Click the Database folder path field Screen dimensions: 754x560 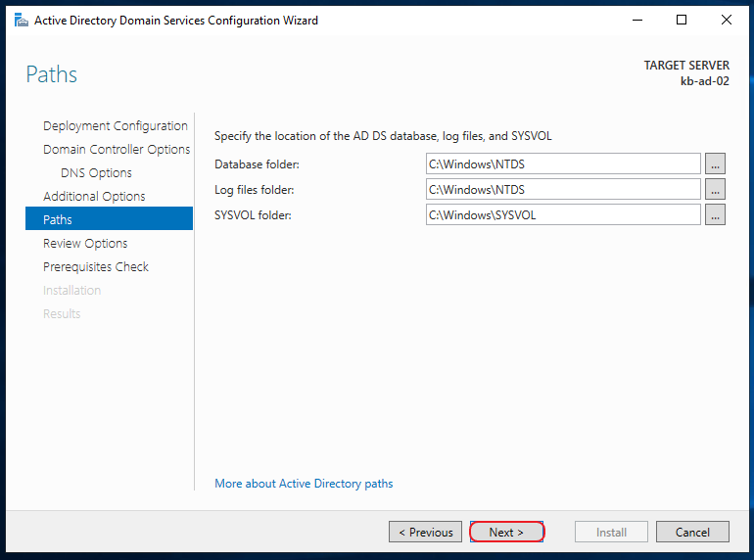pyautogui.click(x=563, y=163)
